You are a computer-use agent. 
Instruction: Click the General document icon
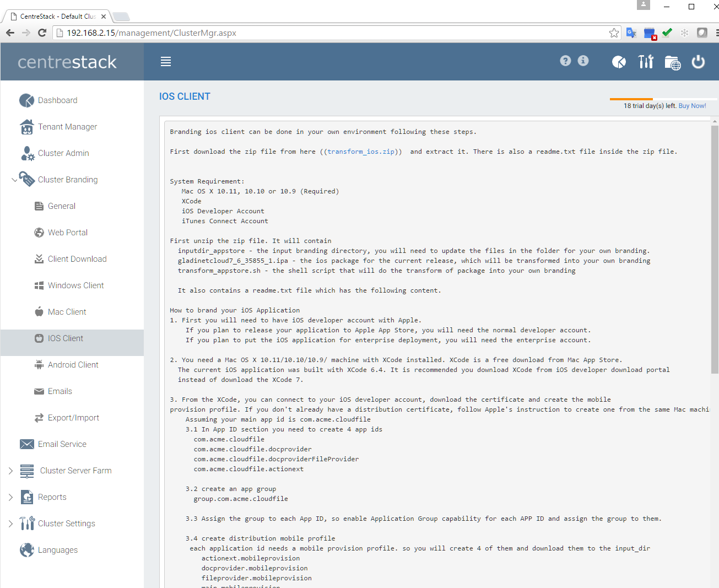[x=39, y=206]
